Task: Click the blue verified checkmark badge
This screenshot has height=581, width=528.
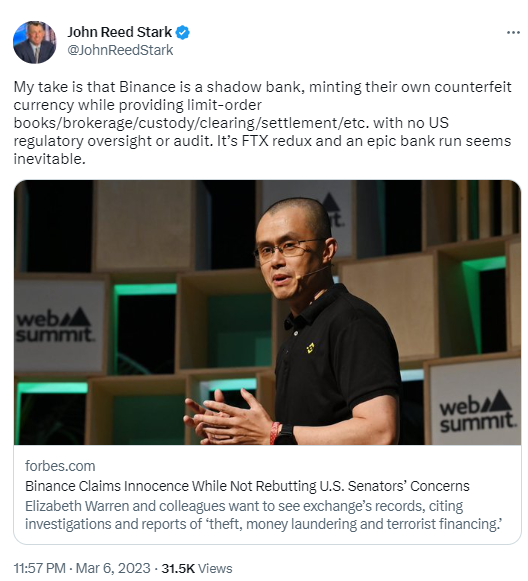Action: pos(182,33)
